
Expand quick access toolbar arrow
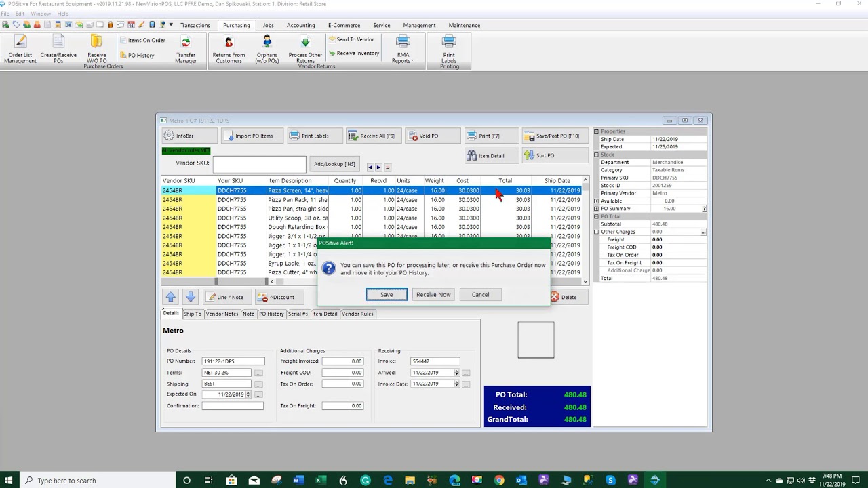point(171,25)
